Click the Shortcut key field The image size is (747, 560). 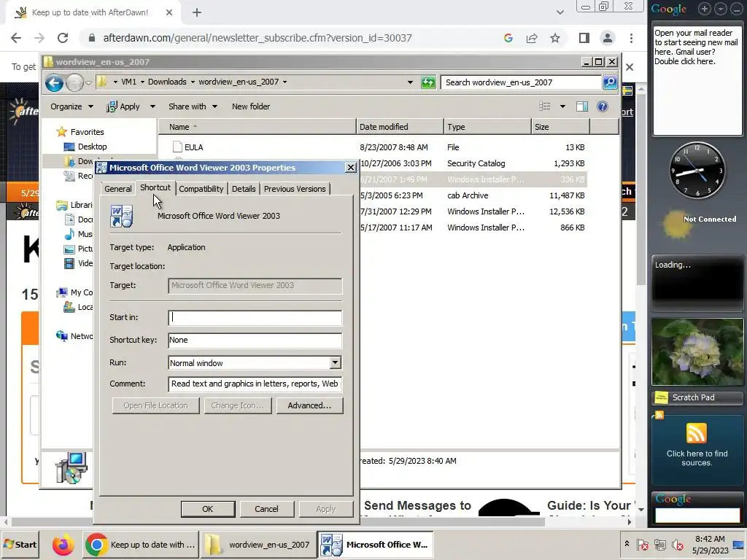coord(255,340)
